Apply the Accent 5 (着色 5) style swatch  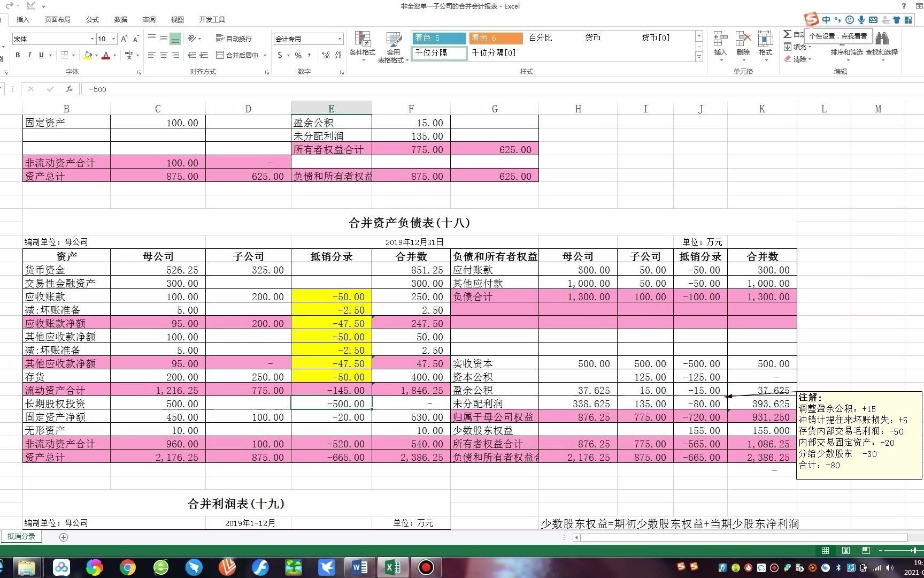pos(440,37)
